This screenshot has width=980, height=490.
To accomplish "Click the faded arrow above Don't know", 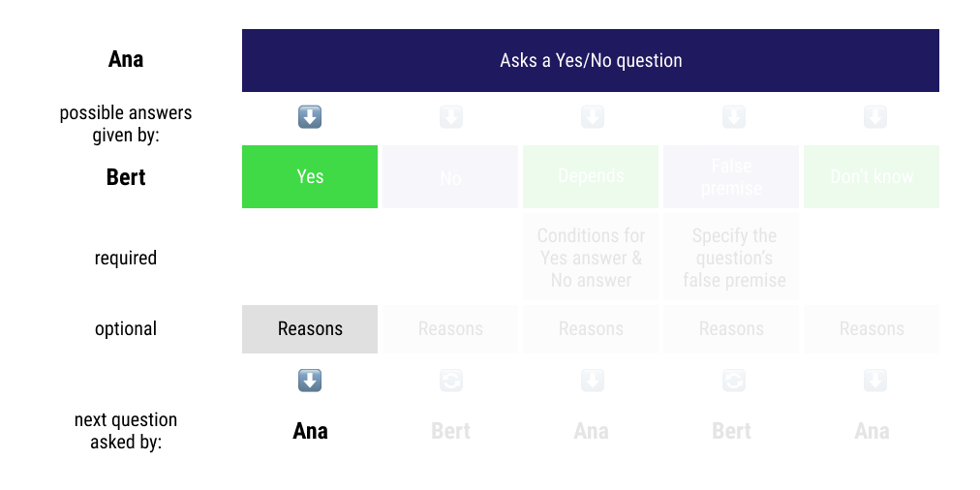I will [873, 118].
